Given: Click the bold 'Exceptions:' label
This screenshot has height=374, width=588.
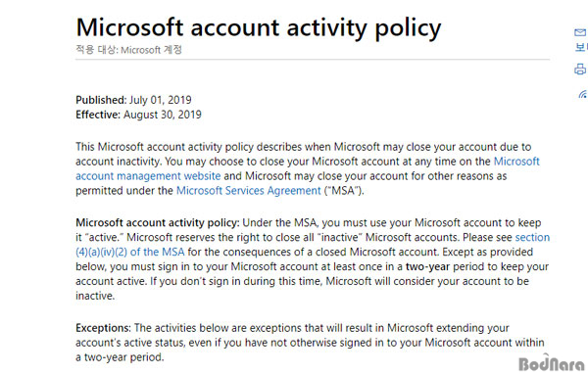Looking at the screenshot, I should [x=104, y=328].
